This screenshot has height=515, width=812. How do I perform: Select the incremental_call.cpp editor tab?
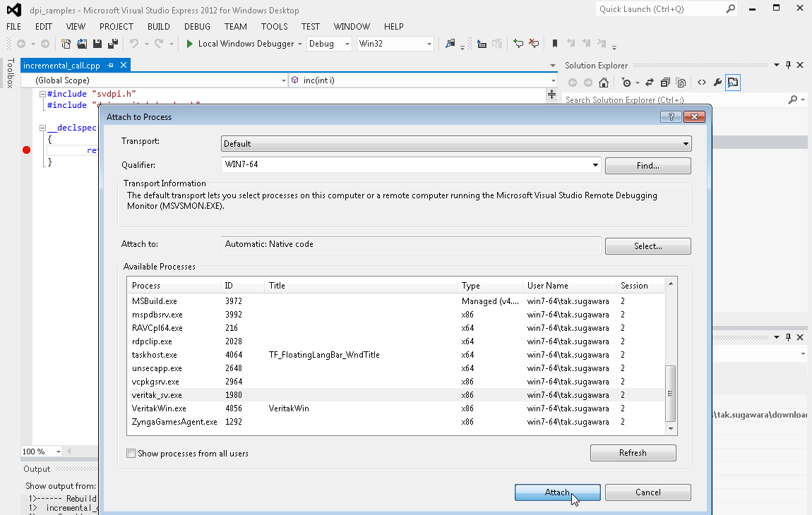pos(61,65)
